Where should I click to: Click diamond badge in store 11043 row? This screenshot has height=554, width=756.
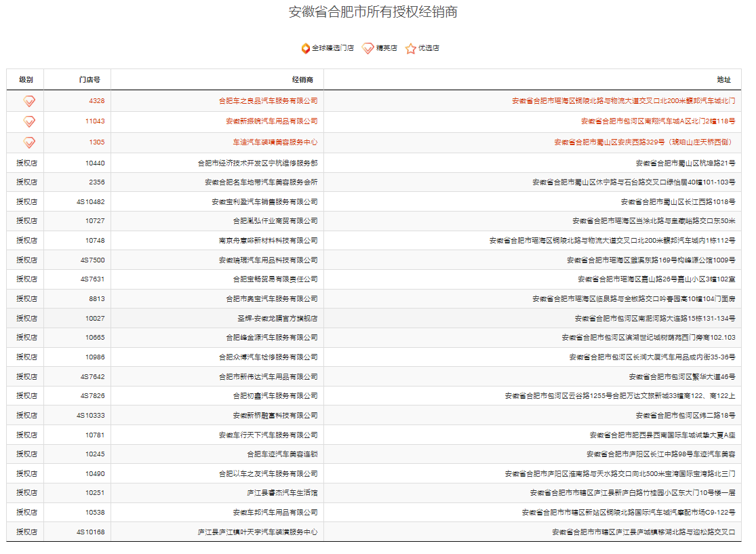[29, 121]
